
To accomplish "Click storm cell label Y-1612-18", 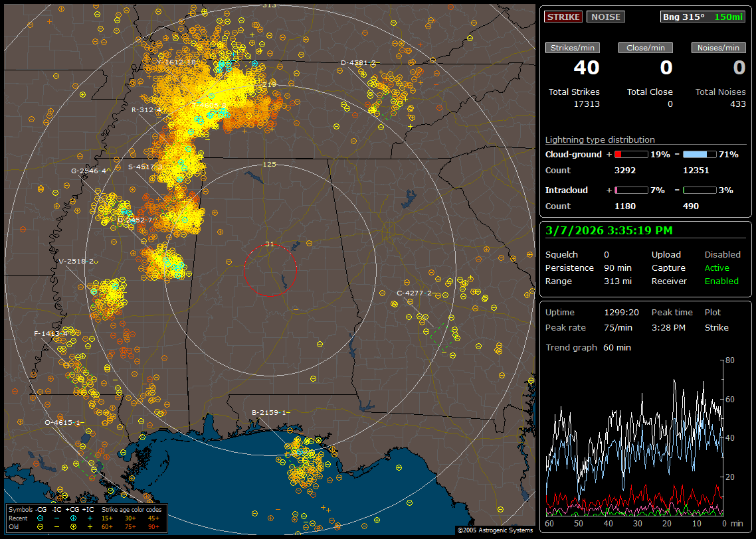I will pos(177,62).
